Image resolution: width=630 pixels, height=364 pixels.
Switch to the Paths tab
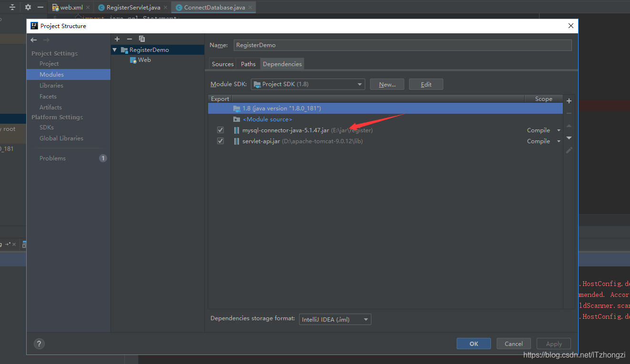[248, 64]
